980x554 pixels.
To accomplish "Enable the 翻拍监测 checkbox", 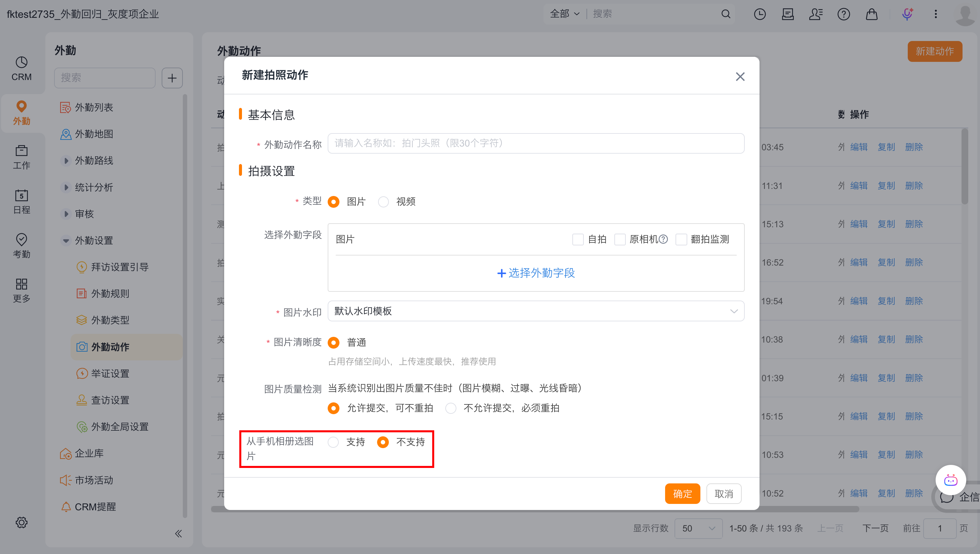I will pyautogui.click(x=681, y=239).
